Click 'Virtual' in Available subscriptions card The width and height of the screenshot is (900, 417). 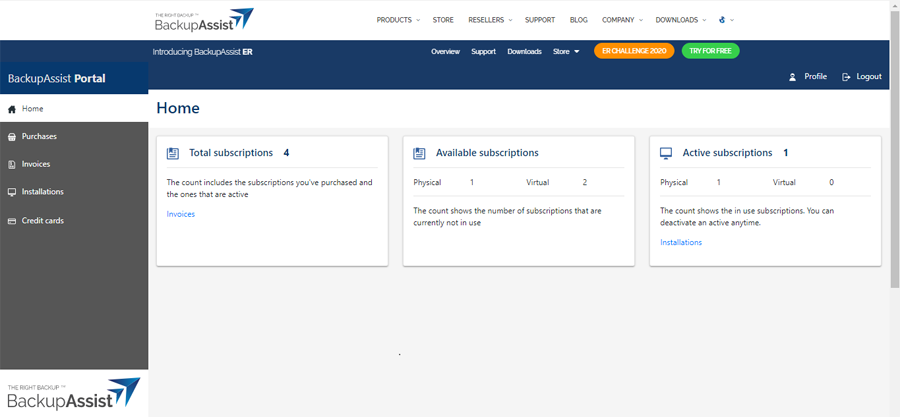point(538,182)
